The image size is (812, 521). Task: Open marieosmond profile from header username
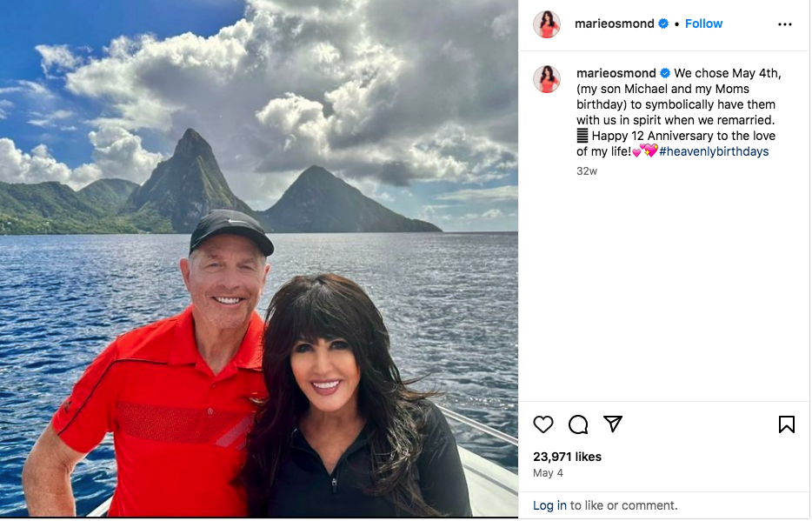(614, 23)
